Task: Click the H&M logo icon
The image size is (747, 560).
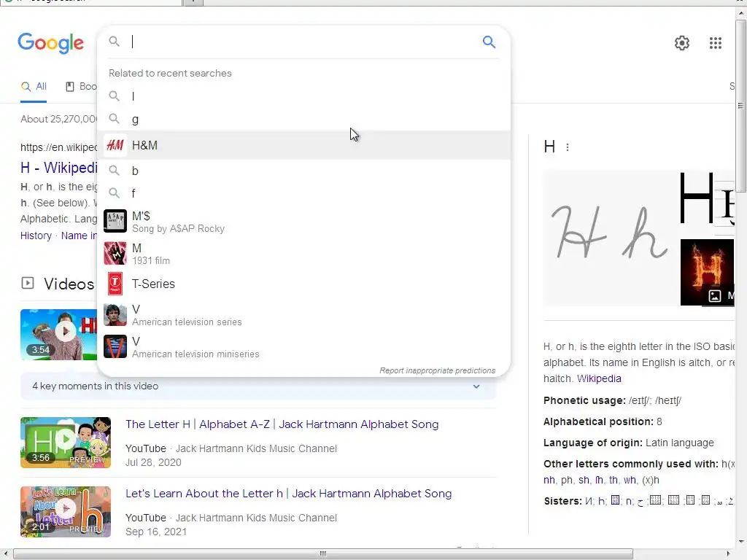Action: pyautogui.click(x=115, y=145)
